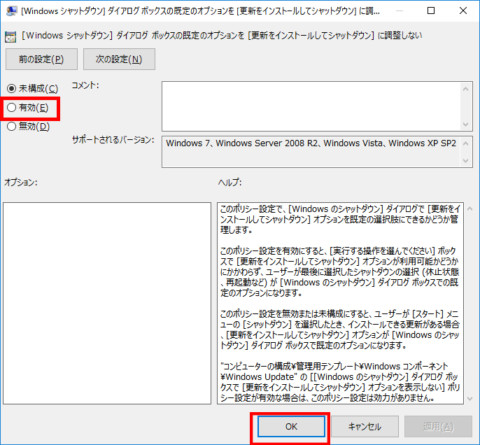Go to 次の設定(N)
480x445 pixels.
coord(119,59)
